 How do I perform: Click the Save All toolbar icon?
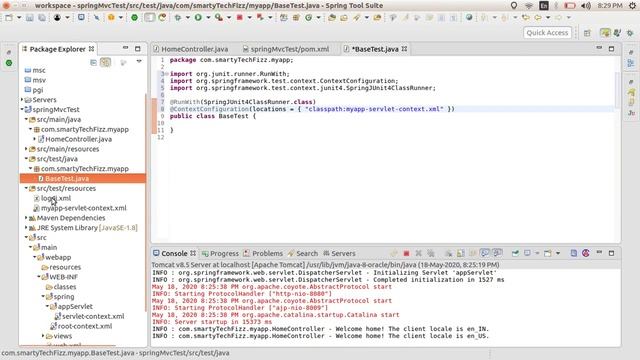[x=42, y=18]
